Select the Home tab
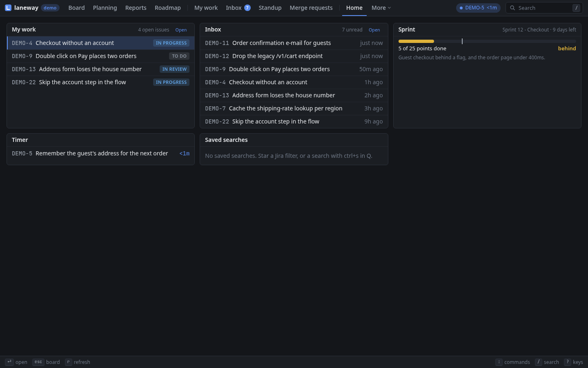The height and width of the screenshot is (368, 588). (354, 8)
